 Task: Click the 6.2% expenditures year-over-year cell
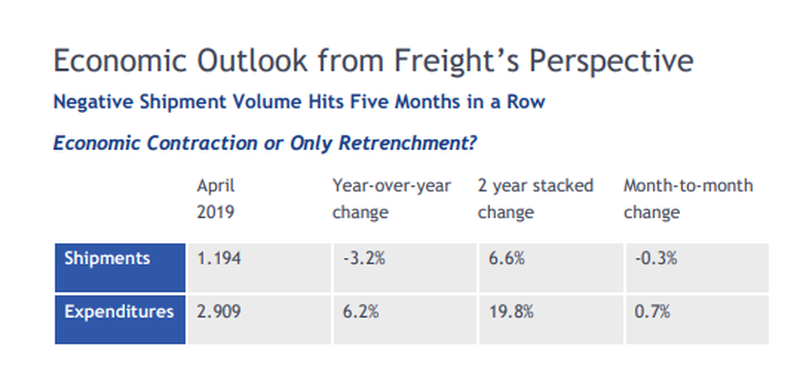point(405,320)
